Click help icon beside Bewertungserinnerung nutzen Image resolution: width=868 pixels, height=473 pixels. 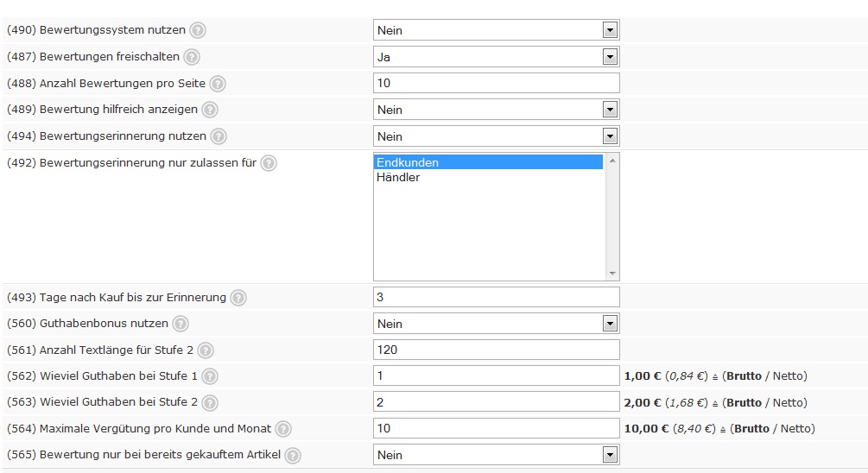[x=219, y=136]
